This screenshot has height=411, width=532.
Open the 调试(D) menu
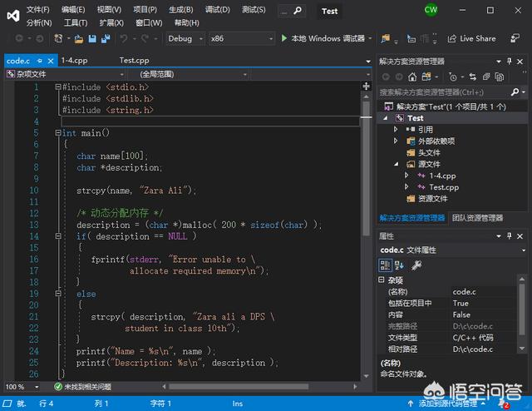[217, 9]
